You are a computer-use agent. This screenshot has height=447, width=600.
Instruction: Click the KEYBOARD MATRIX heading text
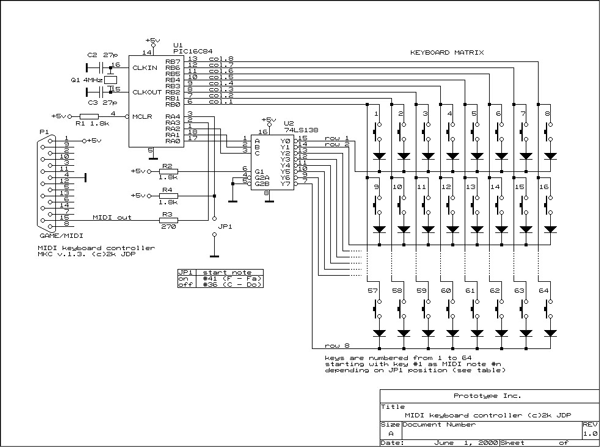[x=447, y=52]
